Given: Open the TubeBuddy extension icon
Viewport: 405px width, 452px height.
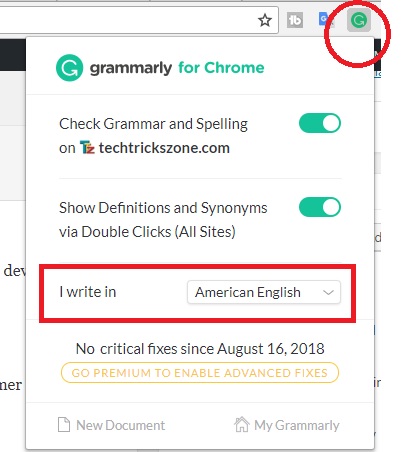Looking at the screenshot, I should pos(295,20).
